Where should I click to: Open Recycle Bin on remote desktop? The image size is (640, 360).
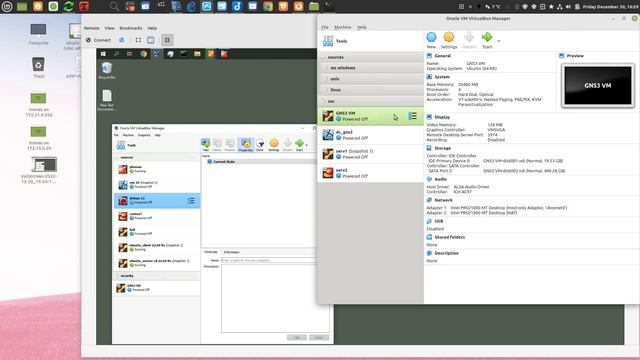[107, 70]
